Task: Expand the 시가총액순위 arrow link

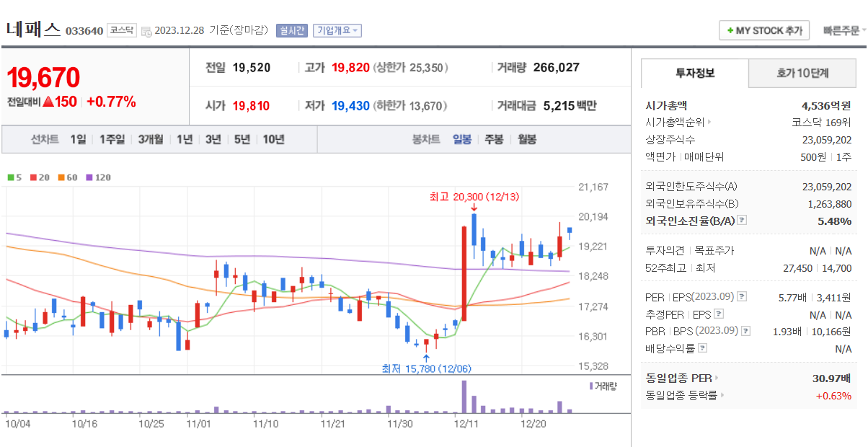Action: pos(709,123)
